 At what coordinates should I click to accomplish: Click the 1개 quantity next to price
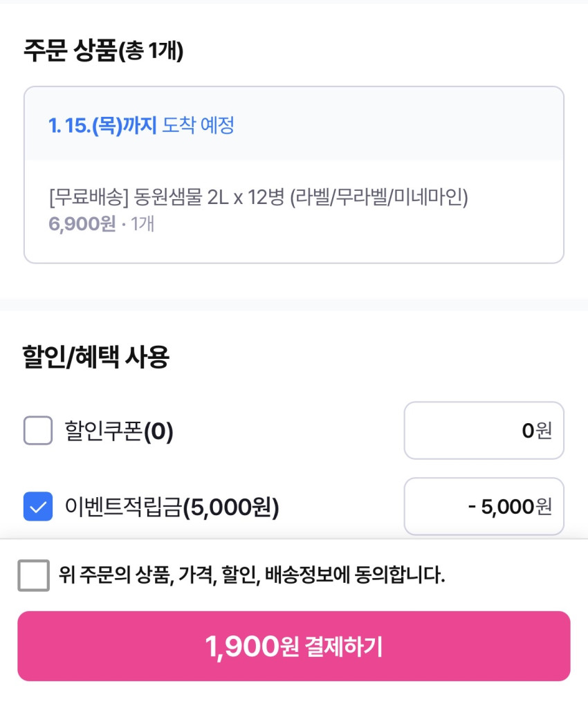pyautogui.click(x=142, y=224)
